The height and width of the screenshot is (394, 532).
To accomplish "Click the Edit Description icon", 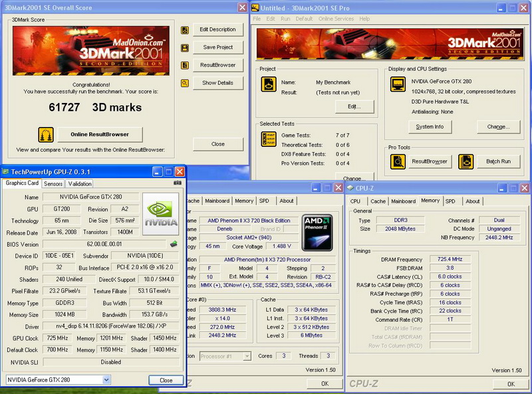I will click(185, 31).
